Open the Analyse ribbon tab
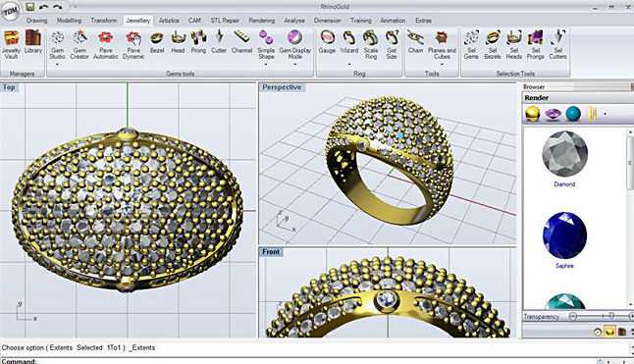 click(294, 21)
